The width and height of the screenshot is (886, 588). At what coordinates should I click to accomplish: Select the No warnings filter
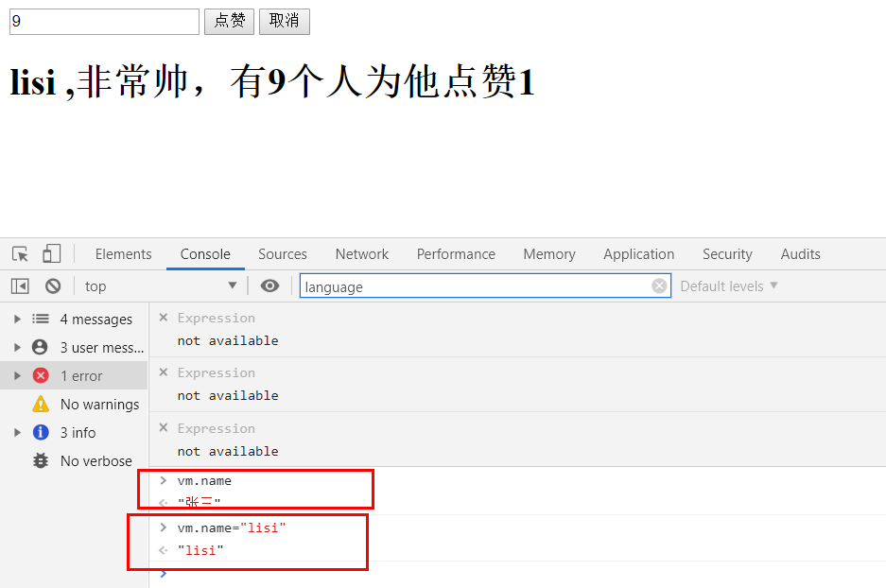98,405
